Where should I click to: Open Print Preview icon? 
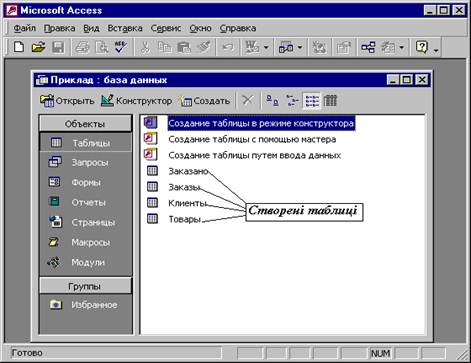pyautogui.click(x=101, y=47)
